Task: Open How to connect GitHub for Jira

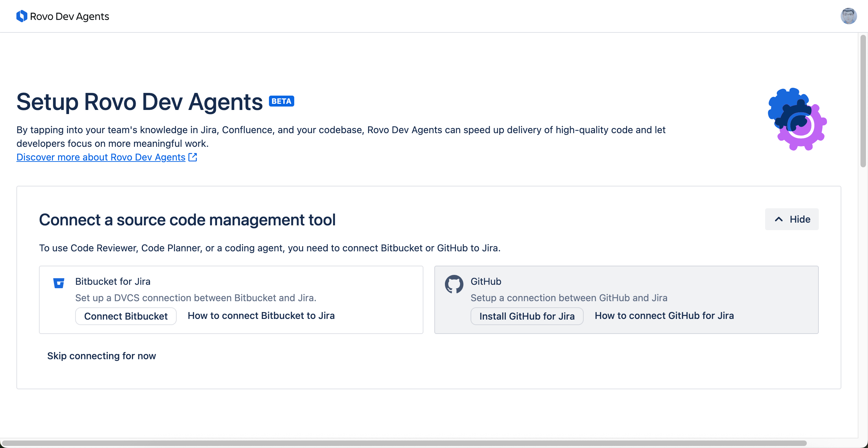Action: coord(664,316)
